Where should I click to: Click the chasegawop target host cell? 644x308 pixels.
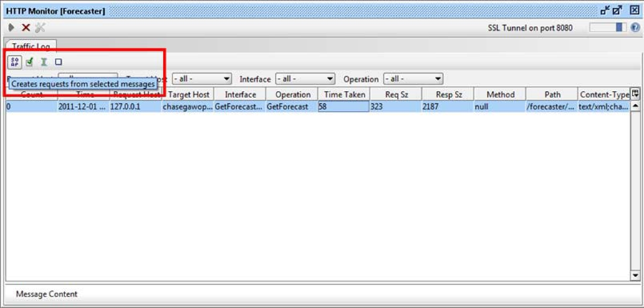point(188,107)
